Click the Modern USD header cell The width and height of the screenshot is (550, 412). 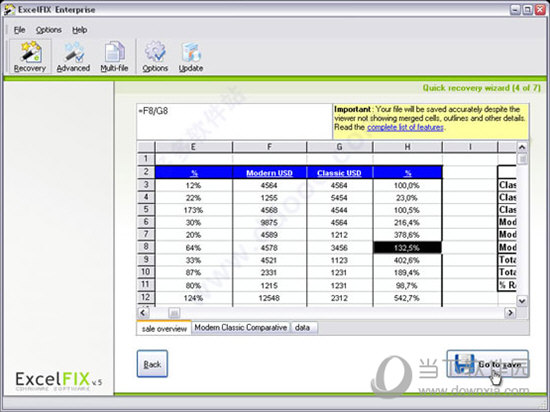(269, 173)
